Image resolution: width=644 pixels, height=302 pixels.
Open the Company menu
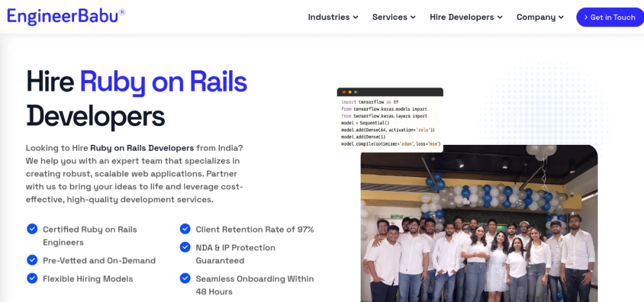(540, 17)
